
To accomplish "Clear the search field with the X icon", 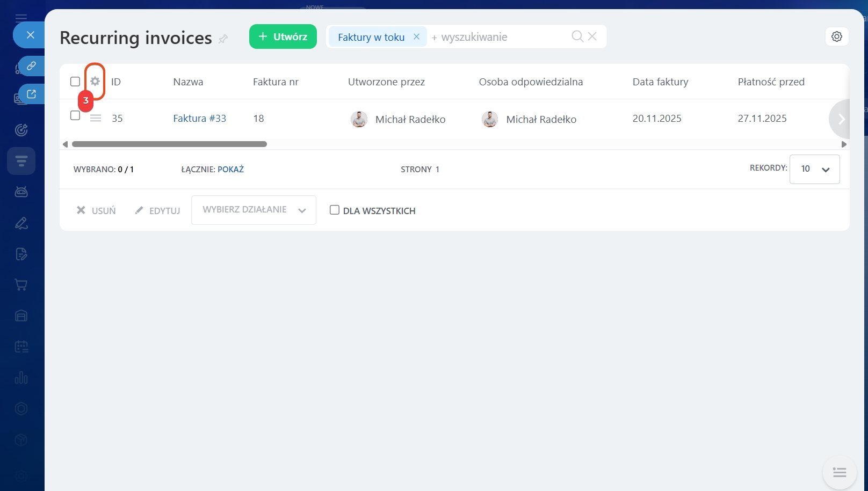I will (x=592, y=36).
